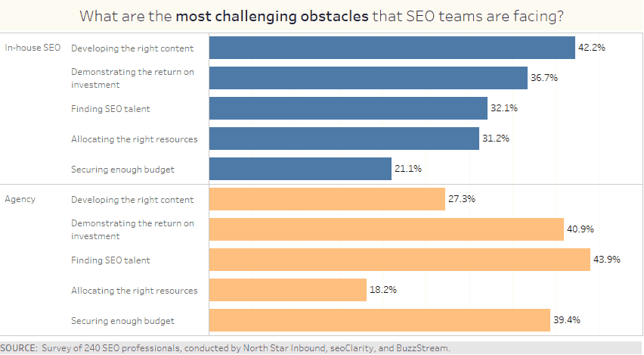
Task: Select the Agency 43.9% SEO talent bar
Action: click(x=400, y=260)
